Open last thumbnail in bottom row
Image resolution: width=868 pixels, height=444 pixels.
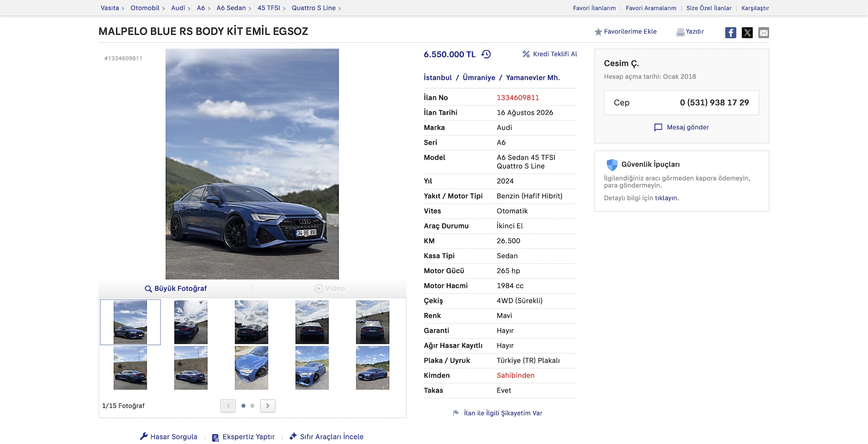[x=373, y=368]
